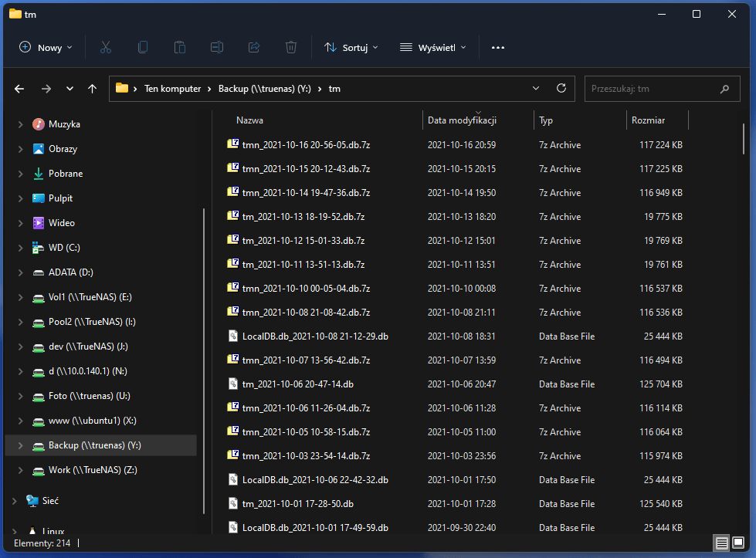Go up one folder level
The height and width of the screenshot is (558, 756).
tap(93, 89)
